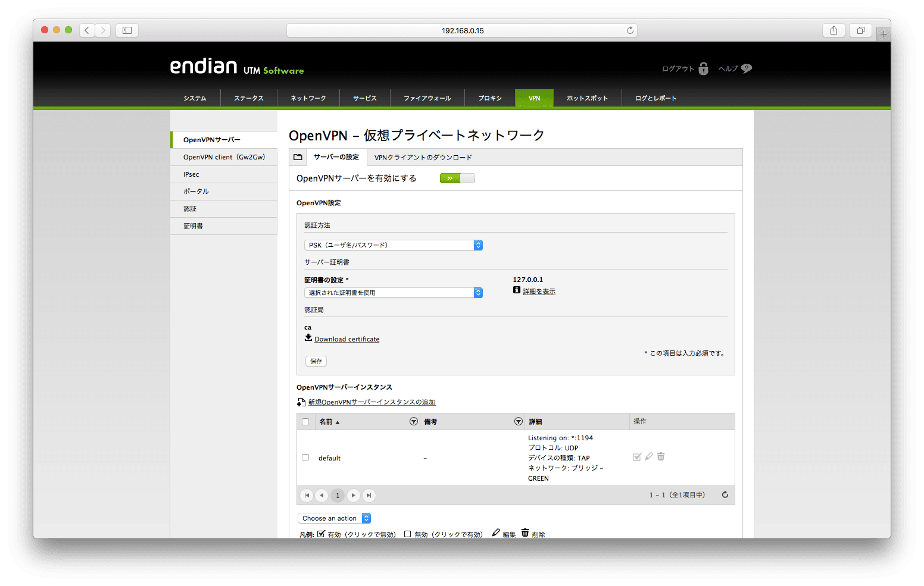Go to previous page of instance table
The image size is (924, 586).
321,495
